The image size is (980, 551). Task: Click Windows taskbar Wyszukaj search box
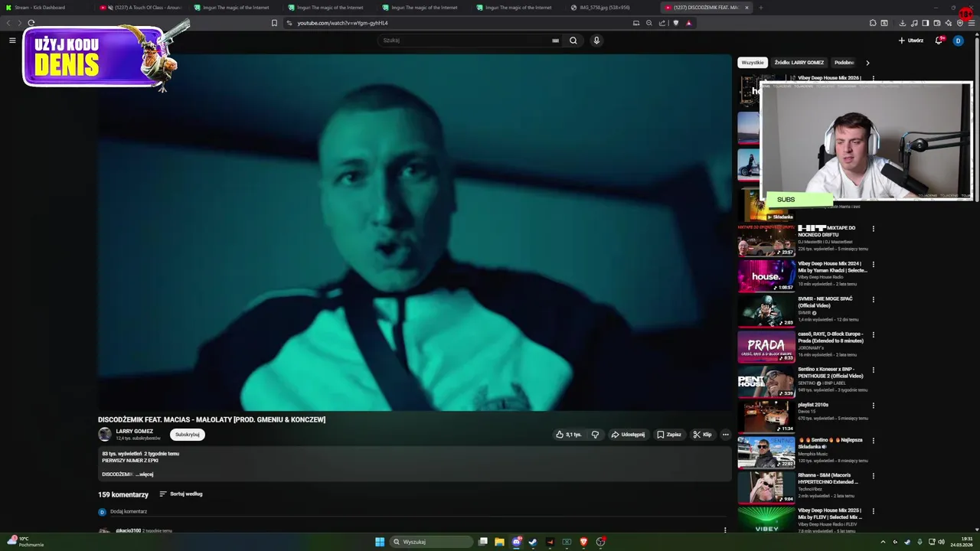pyautogui.click(x=431, y=542)
